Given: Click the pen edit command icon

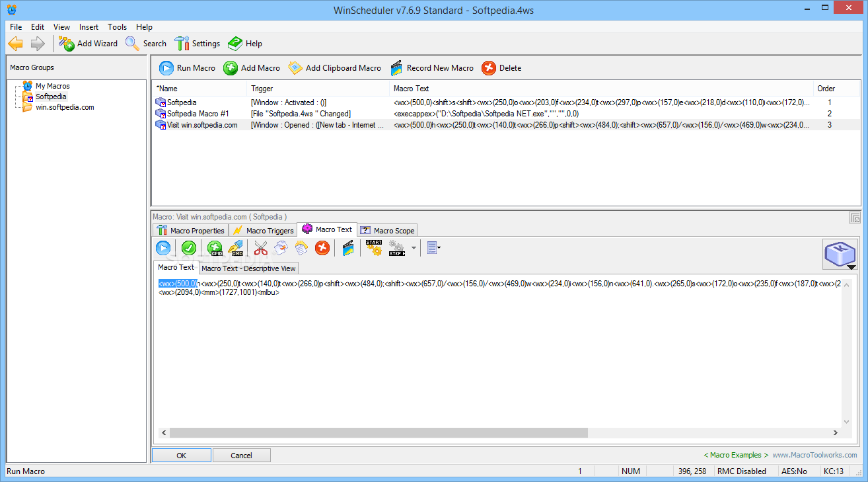Looking at the screenshot, I should [x=235, y=248].
